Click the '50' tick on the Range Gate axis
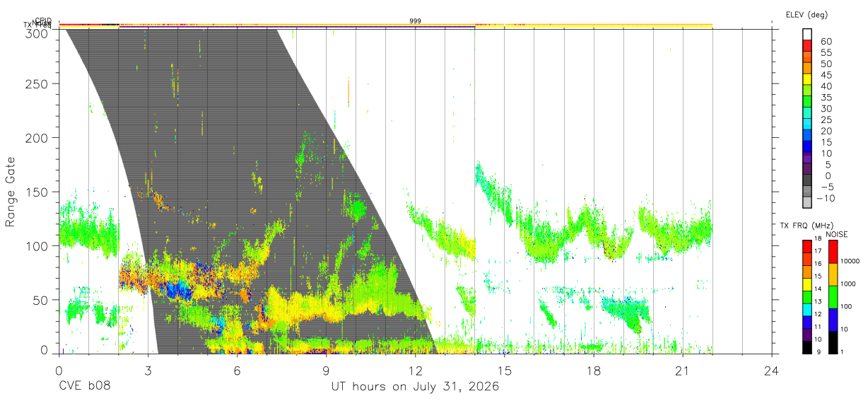This screenshot has width=868, height=401. (40, 300)
